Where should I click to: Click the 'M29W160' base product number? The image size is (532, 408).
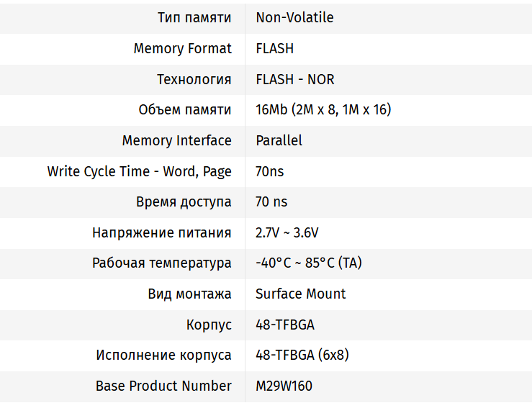[x=284, y=386]
